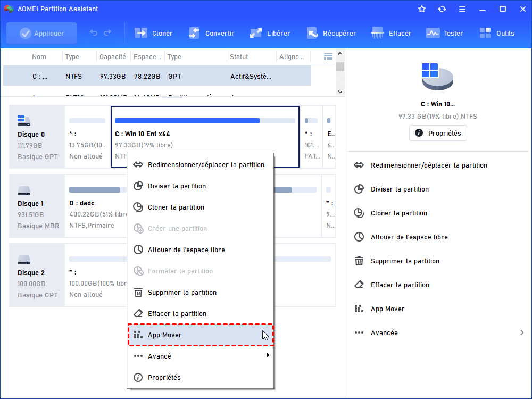
Task: Open the Récupérer toolbar tool
Action: 331,33
